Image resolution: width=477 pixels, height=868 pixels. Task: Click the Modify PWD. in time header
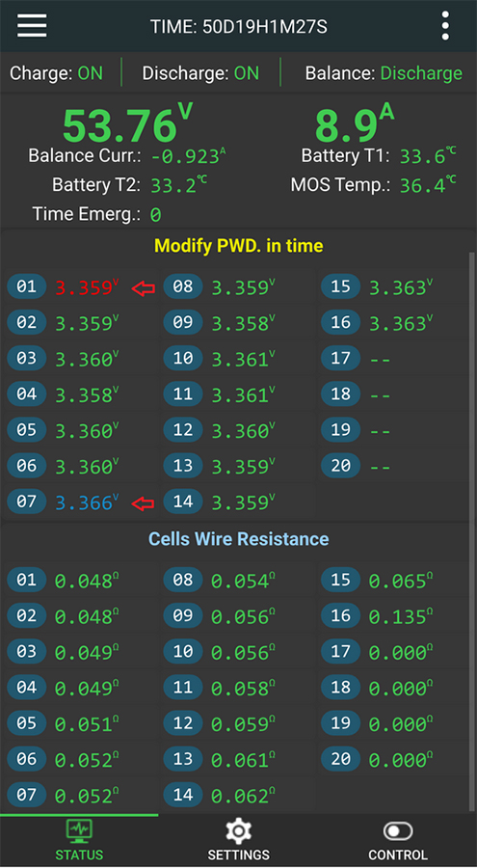[239, 246]
